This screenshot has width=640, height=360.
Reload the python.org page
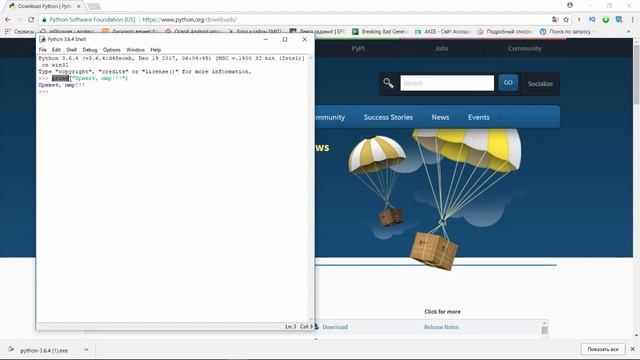point(31,20)
